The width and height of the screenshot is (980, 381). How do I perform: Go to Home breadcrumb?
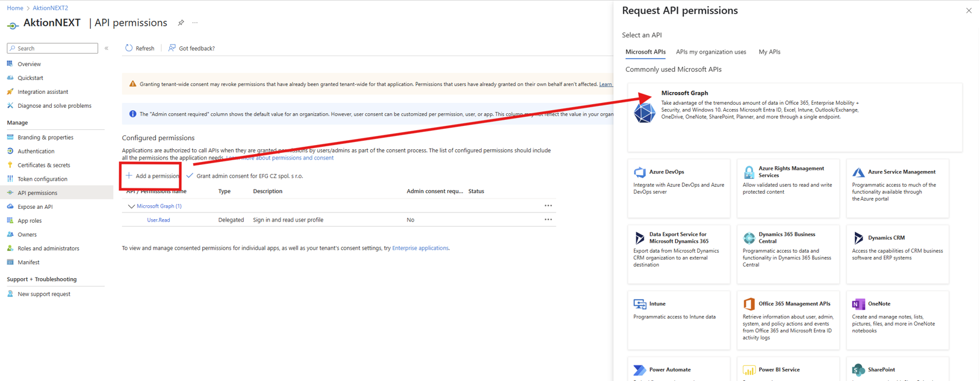[x=15, y=8]
